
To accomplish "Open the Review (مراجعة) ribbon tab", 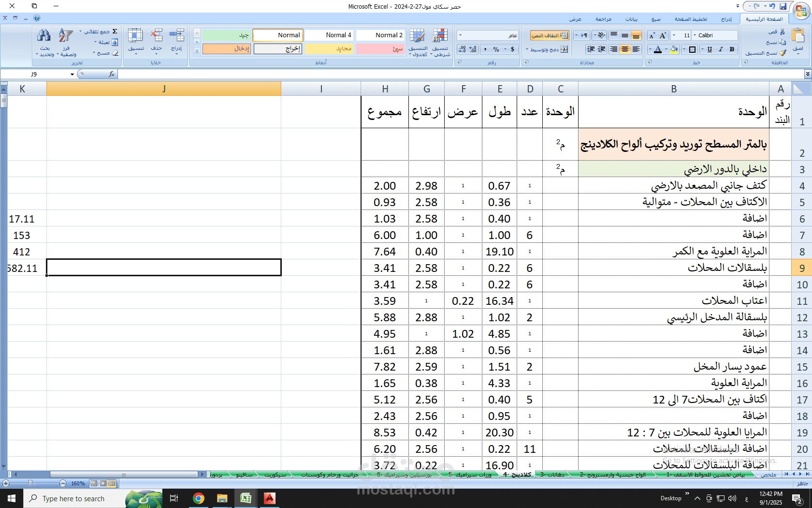I will click(x=603, y=19).
